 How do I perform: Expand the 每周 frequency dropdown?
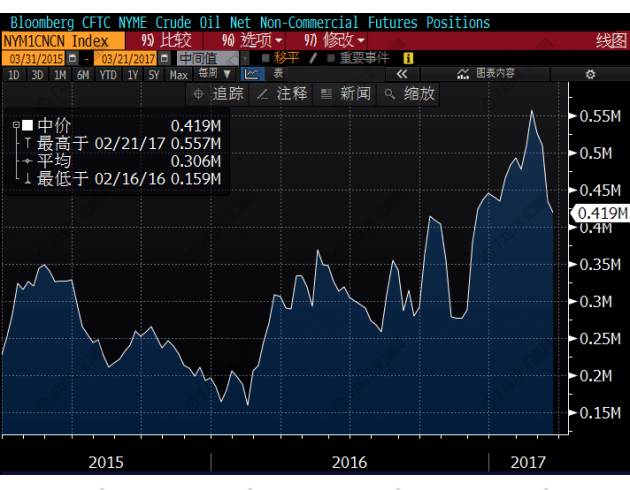214,74
